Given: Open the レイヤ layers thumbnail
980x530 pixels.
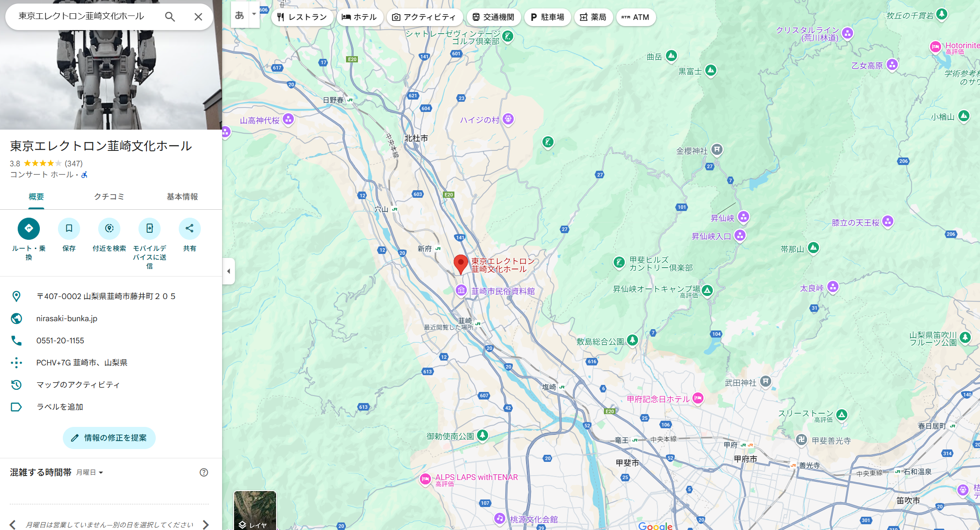Looking at the screenshot, I should point(255,510).
